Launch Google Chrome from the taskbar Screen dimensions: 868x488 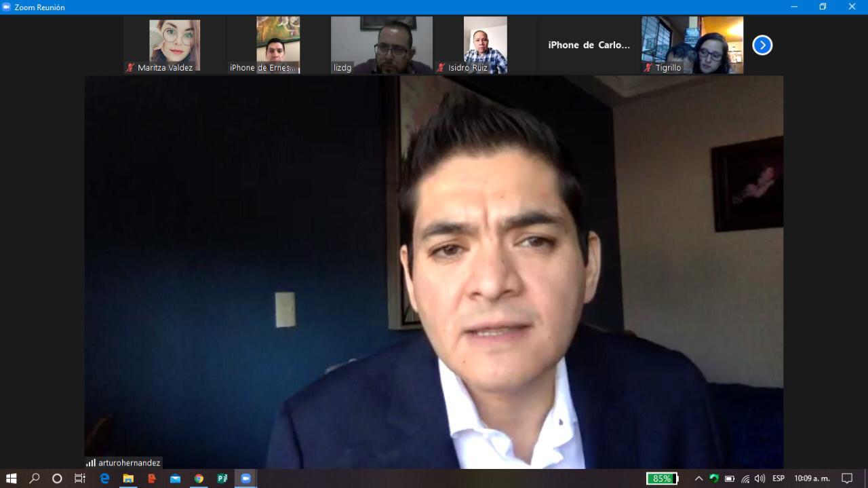click(199, 478)
